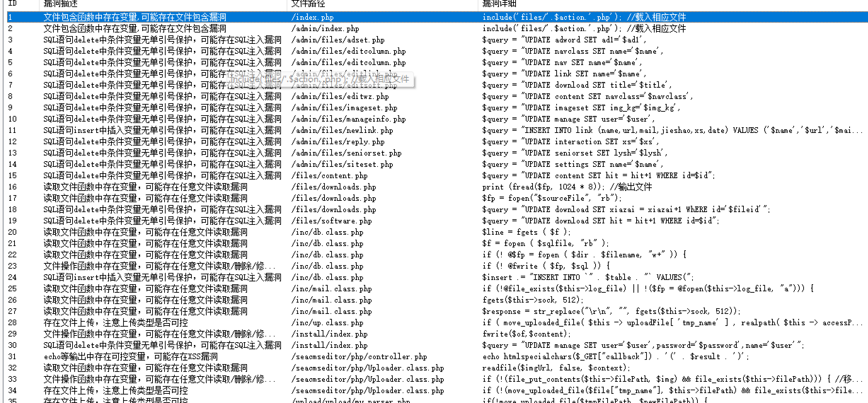This screenshot has width=868, height=403.
Task: Select the /inc/up.class.php path cell
Action: tap(327, 322)
